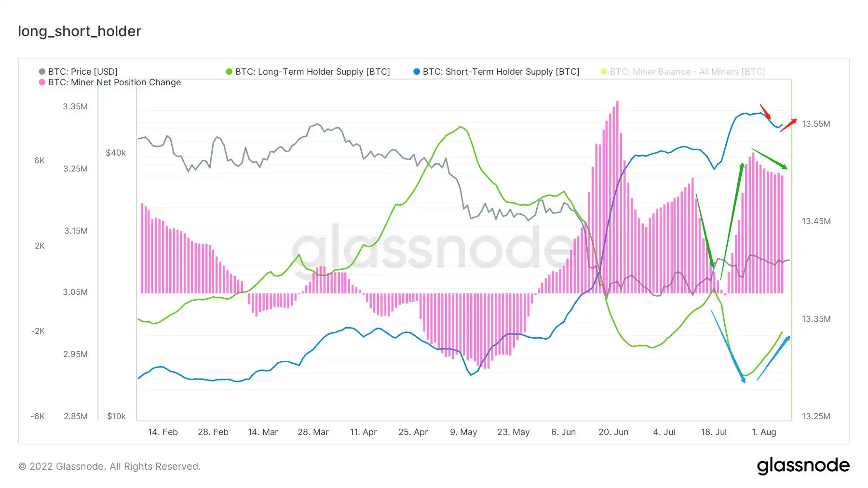The height and width of the screenshot is (488, 868).
Task: Enable the faded Miner Balance - All Miners series
Action: point(683,72)
